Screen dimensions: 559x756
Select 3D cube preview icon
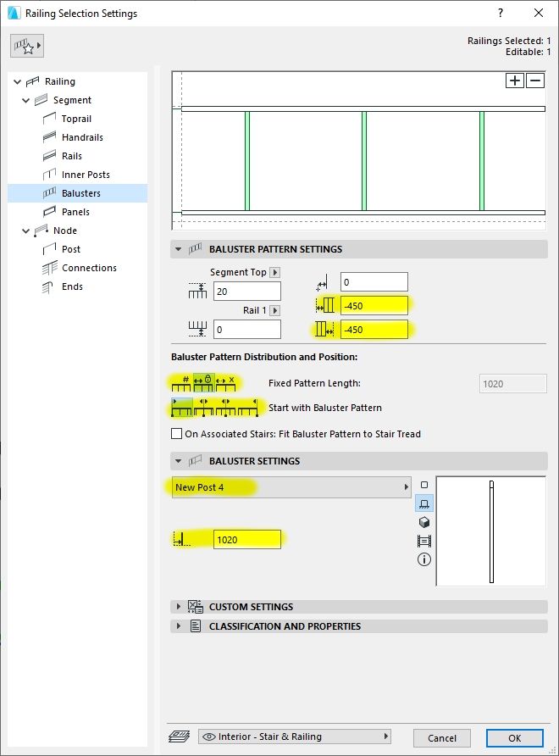pyautogui.click(x=424, y=523)
